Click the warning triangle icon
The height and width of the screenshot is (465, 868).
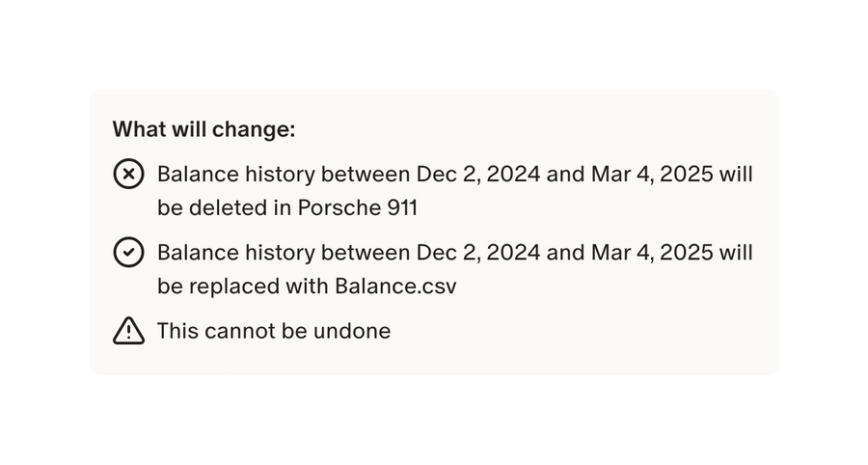click(128, 331)
